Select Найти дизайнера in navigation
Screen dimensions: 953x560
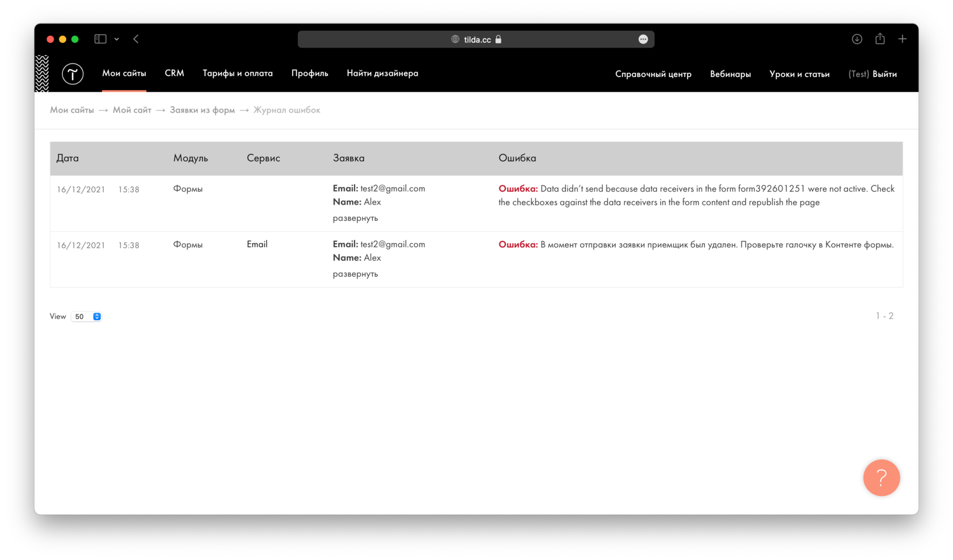(x=382, y=73)
